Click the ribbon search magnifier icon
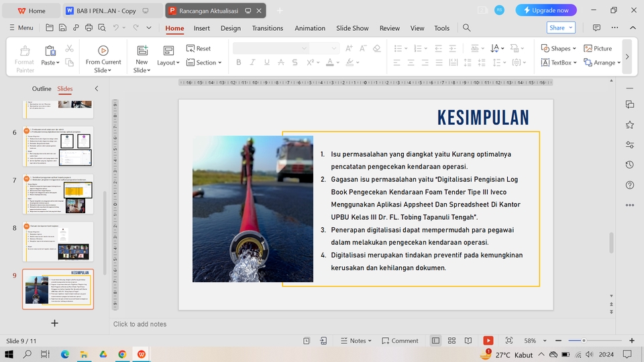 [x=466, y=27]
